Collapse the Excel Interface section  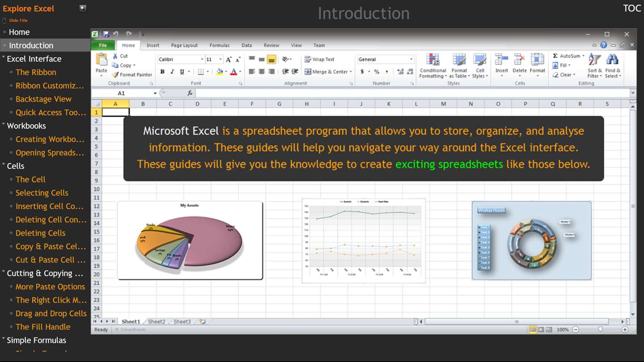(x=4, y=58)
